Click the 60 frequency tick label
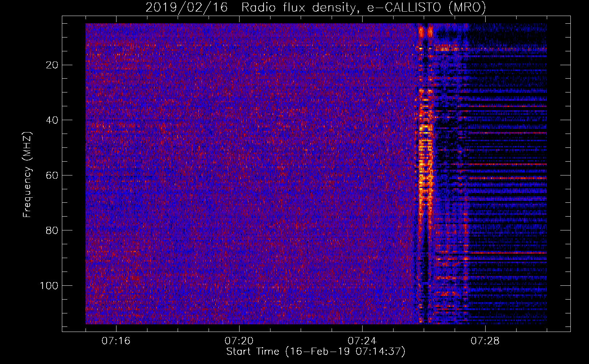 (x=52, y=175)
